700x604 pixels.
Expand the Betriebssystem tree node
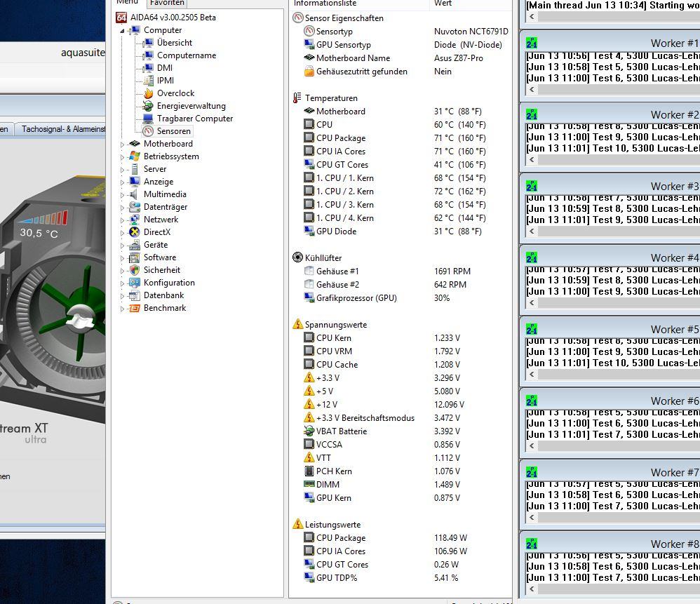(x=122, y=156)
